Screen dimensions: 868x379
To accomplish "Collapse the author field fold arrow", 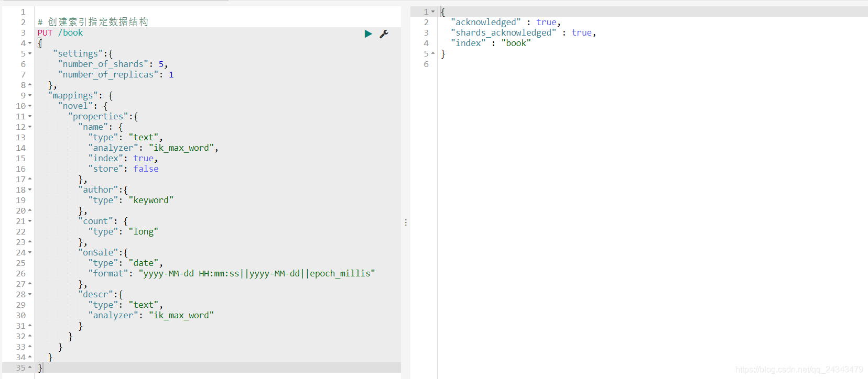I will (x=30, y=189).
